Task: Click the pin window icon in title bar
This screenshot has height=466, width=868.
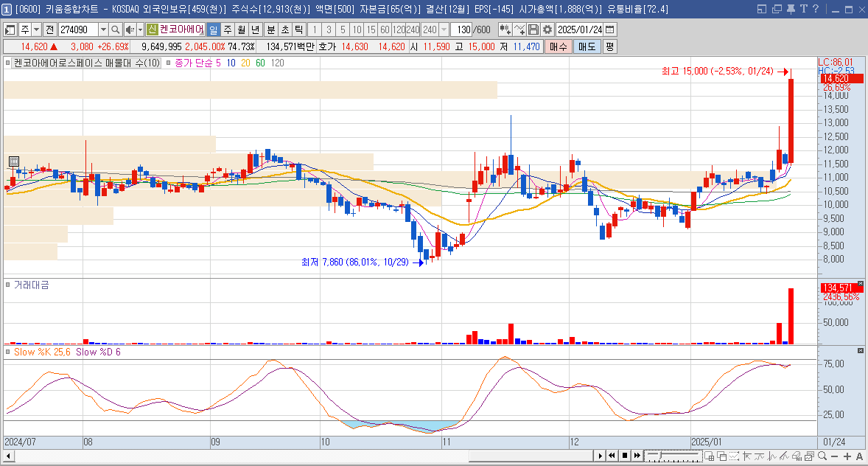Action: click(x=791, y=9)
